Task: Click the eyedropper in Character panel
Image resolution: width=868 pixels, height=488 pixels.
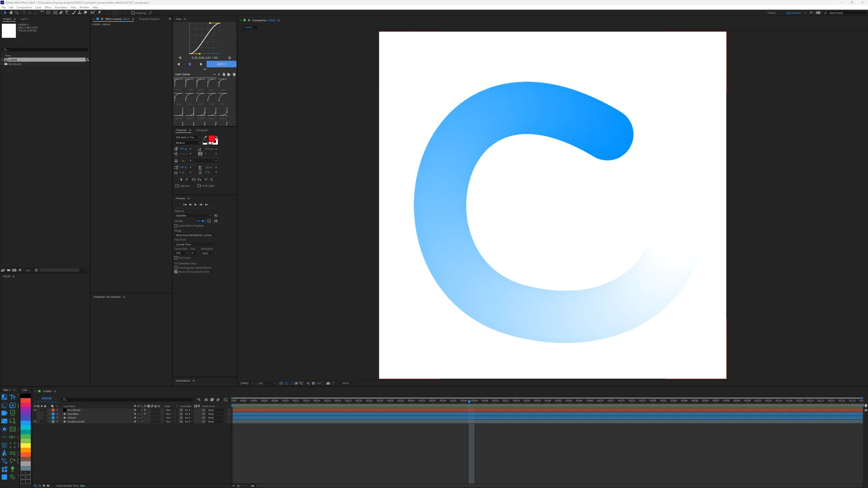Action: click(205, 137)
